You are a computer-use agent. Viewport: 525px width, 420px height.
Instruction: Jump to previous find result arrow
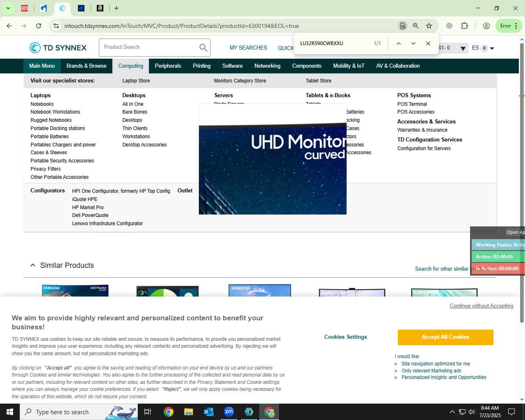[398, 43]
